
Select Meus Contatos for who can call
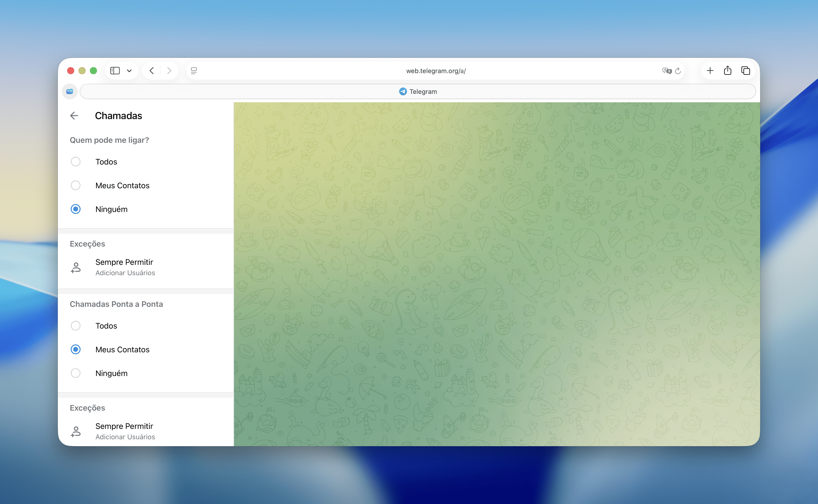76,185
